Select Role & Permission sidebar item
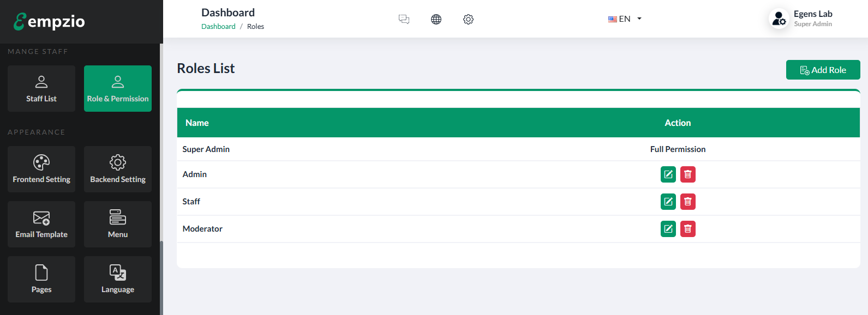868x315 pixels. click(x=118, y=88)
